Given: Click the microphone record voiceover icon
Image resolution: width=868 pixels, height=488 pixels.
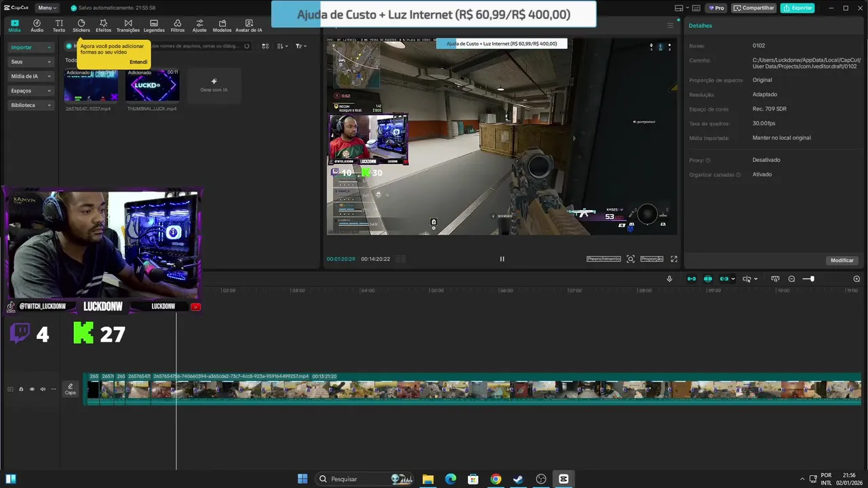Looking at the screenshot, I should pos(669,279).
